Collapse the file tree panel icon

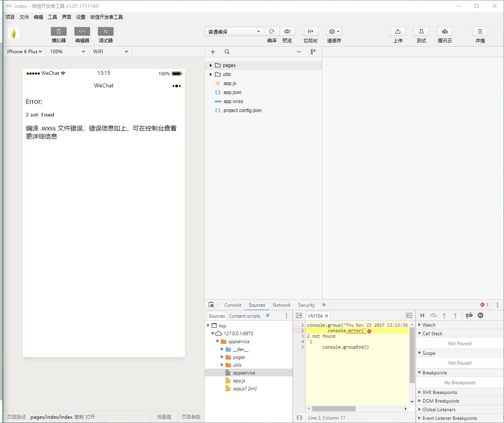313,52
